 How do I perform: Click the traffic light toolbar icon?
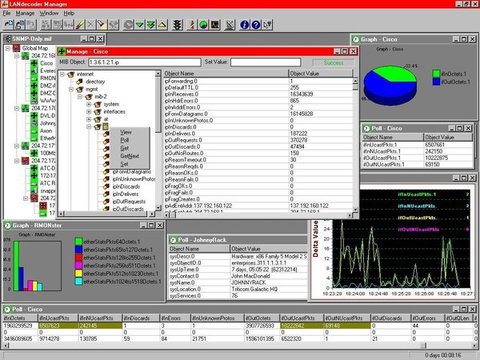(178, 25)
